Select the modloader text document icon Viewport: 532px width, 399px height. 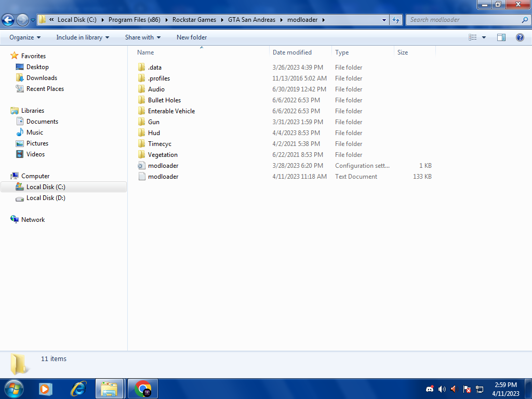(141, 176)
